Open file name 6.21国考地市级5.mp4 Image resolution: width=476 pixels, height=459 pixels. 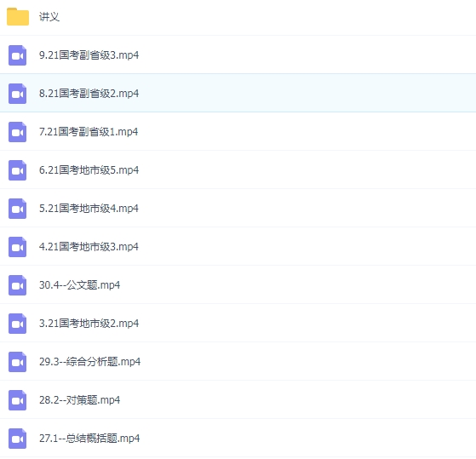coord(89,170)
